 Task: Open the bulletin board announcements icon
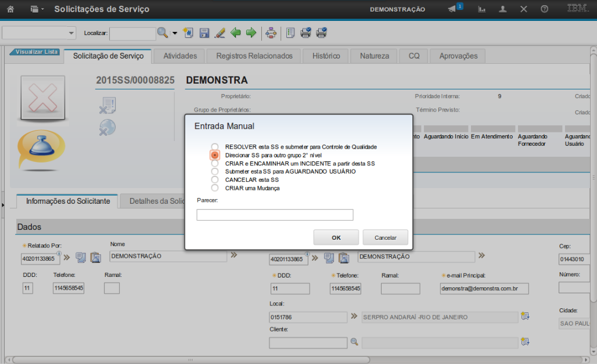452,9
